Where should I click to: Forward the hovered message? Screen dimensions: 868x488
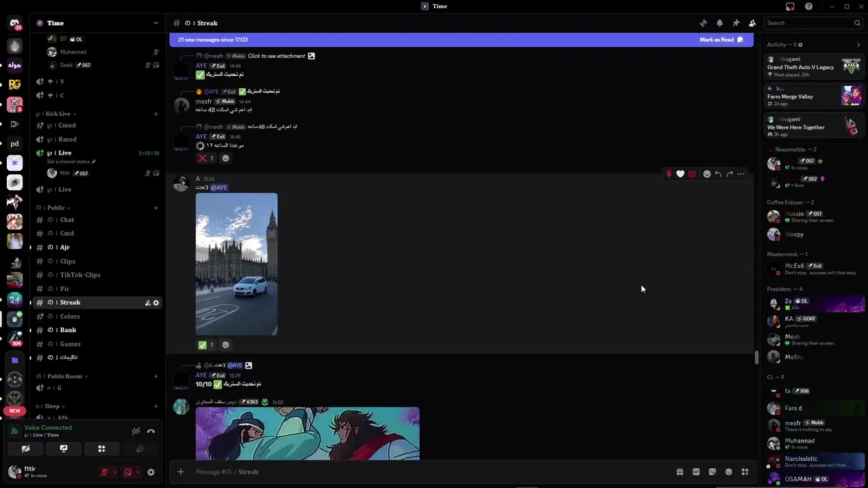pyautogui.click(x=730, y=174)
